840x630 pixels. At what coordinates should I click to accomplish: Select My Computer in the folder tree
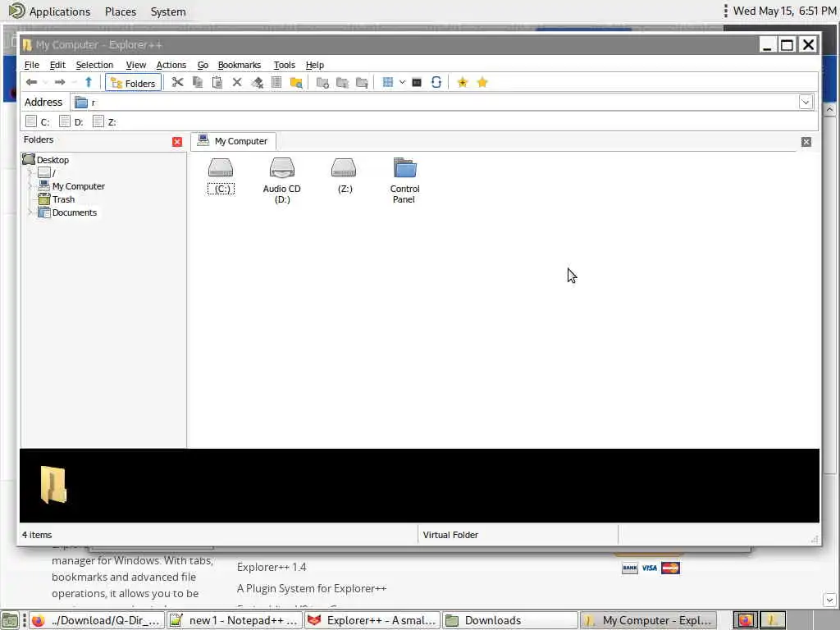(x=78, y=186)
